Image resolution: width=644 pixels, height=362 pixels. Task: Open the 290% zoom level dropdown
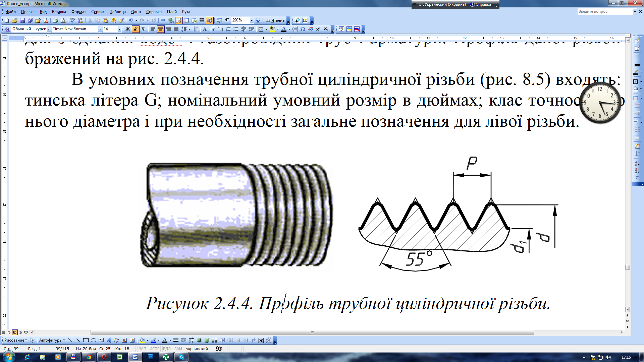(252, 20)
